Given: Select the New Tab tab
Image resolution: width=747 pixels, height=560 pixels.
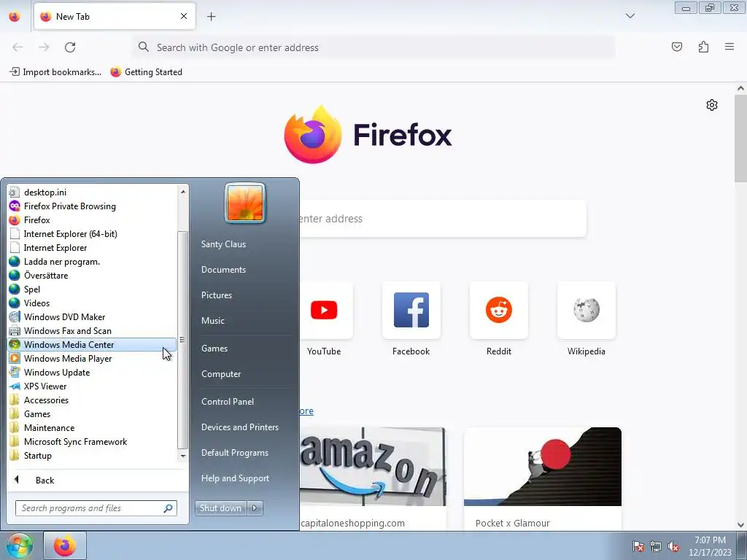Looking at the screenshot, I should pyautogui.click(x=115, y=16).
